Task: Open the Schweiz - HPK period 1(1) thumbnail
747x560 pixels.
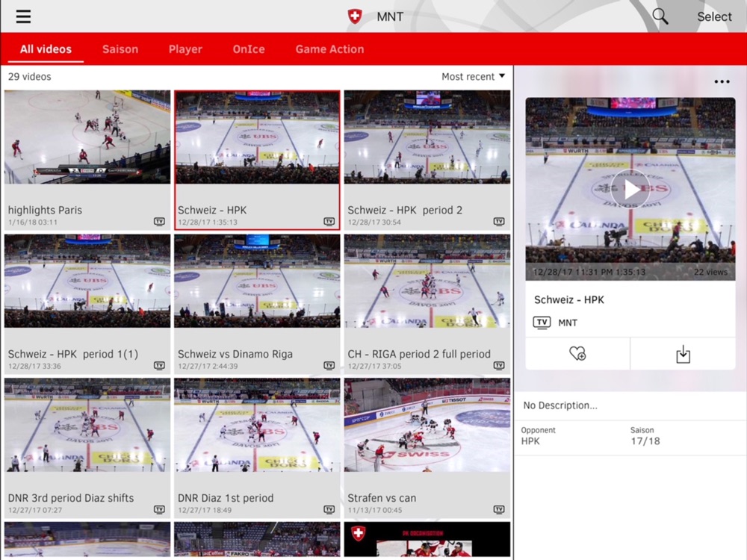Action: [87, 281]
